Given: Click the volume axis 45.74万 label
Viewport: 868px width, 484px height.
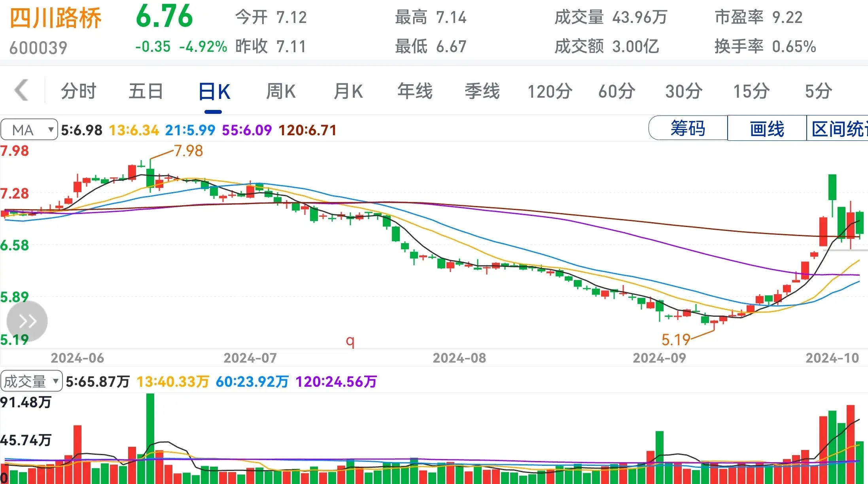Looking at the screenshot, I should pos(26,440).
